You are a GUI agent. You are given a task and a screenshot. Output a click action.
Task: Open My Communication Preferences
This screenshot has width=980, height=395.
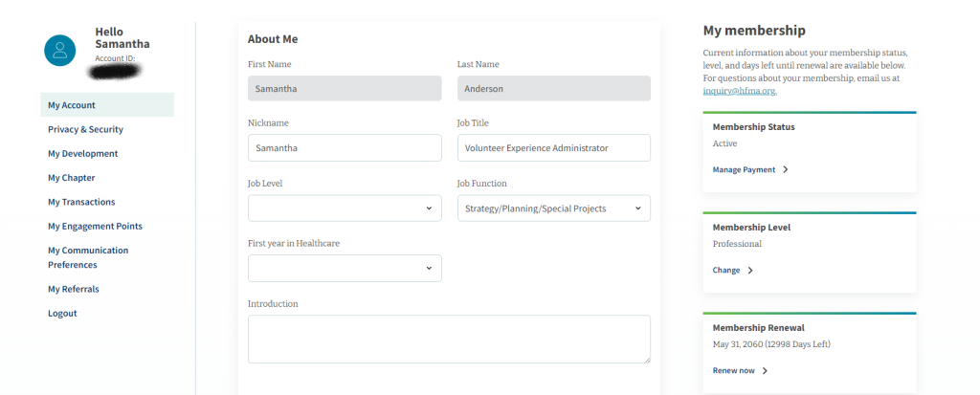(x=88, y=257)
